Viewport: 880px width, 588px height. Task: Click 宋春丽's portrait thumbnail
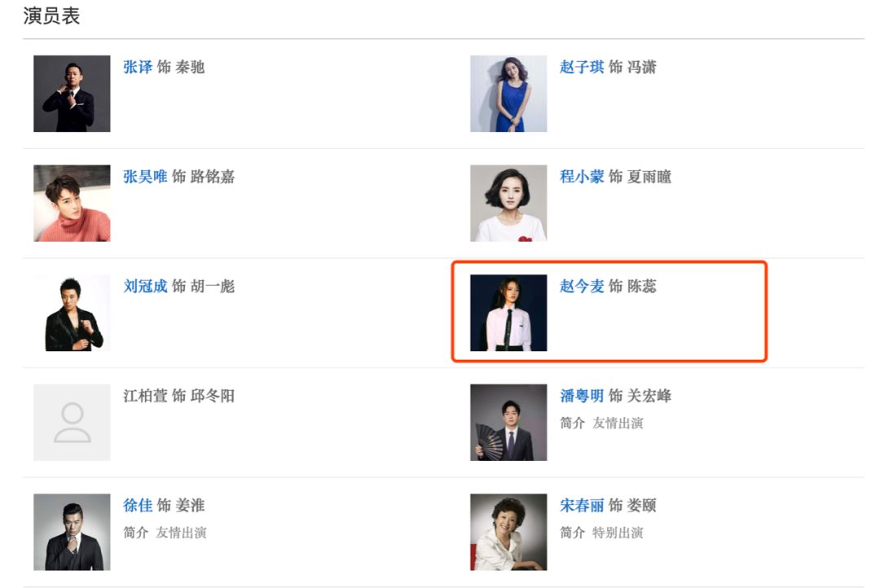pos(508,532)
